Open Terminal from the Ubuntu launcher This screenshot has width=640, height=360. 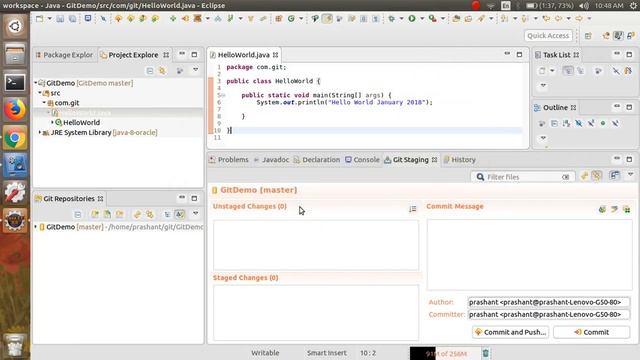(x=15, y=82)
